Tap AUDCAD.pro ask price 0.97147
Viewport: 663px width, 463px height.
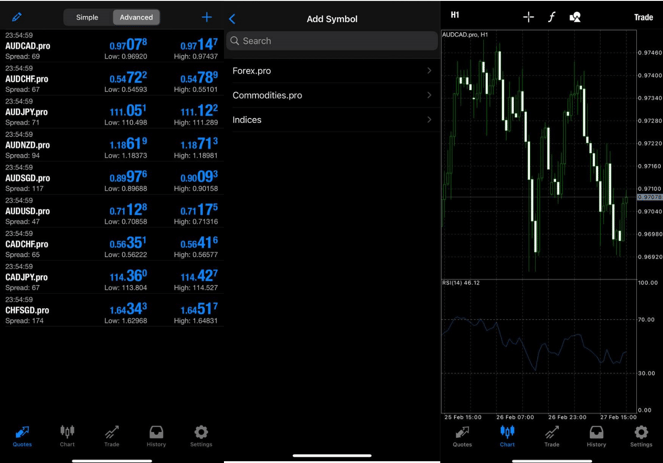pos(199,44)
